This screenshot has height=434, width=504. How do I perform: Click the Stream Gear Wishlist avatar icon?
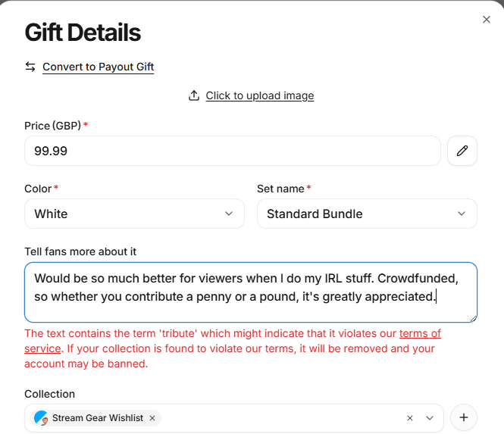[x=41, y=418]
